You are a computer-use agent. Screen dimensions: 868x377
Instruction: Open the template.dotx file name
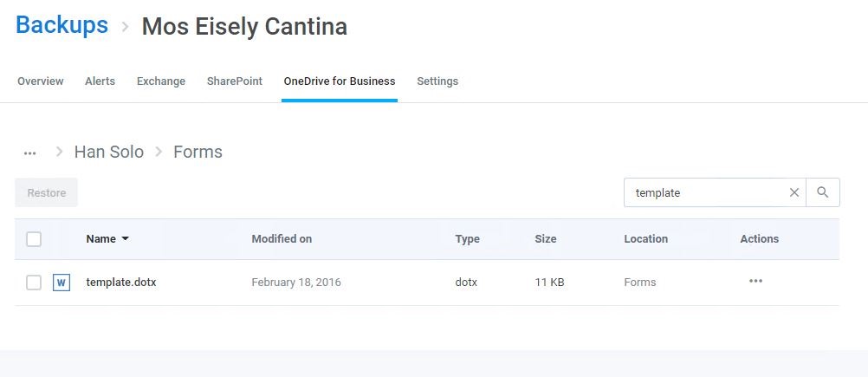point(121,283)
